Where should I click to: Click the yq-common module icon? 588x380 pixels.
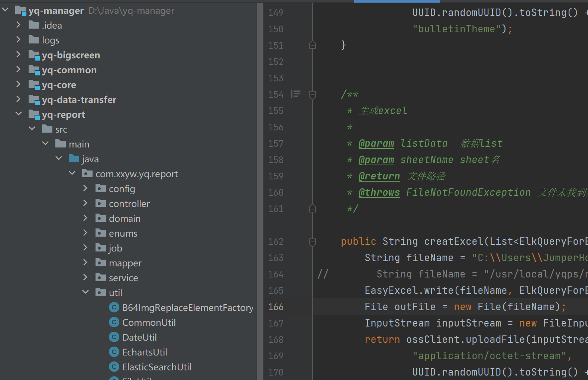click(x=34, y=70)
